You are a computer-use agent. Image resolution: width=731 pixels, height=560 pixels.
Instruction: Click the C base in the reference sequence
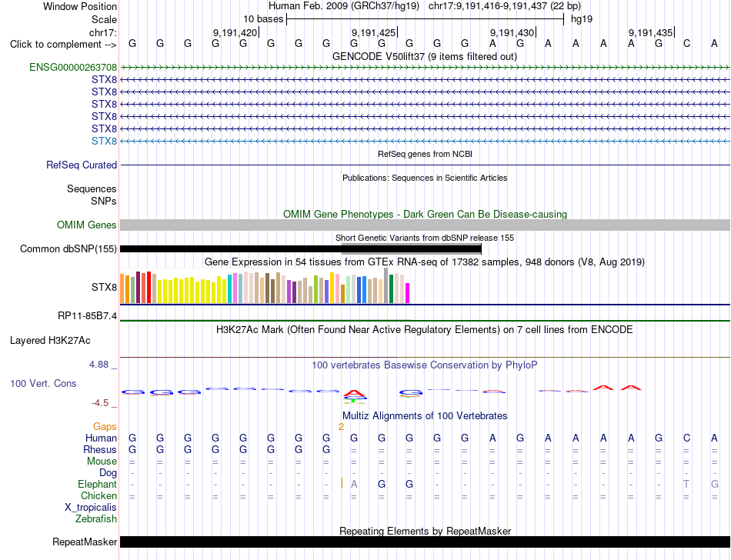[x=686, y=44]
